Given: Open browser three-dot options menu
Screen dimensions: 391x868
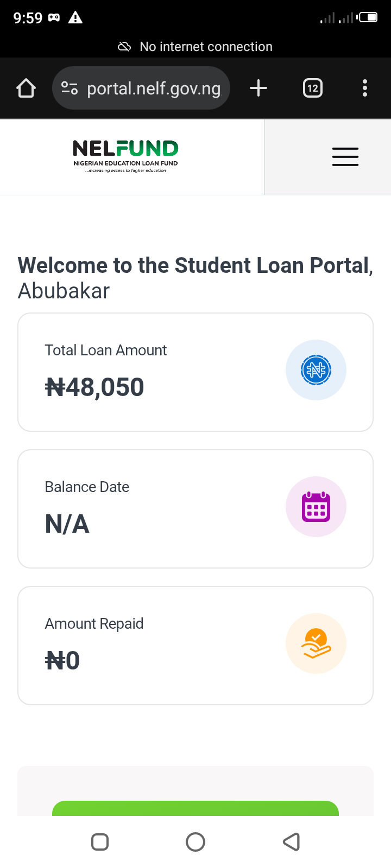Looking at the screenshot, I should (365, 88).
